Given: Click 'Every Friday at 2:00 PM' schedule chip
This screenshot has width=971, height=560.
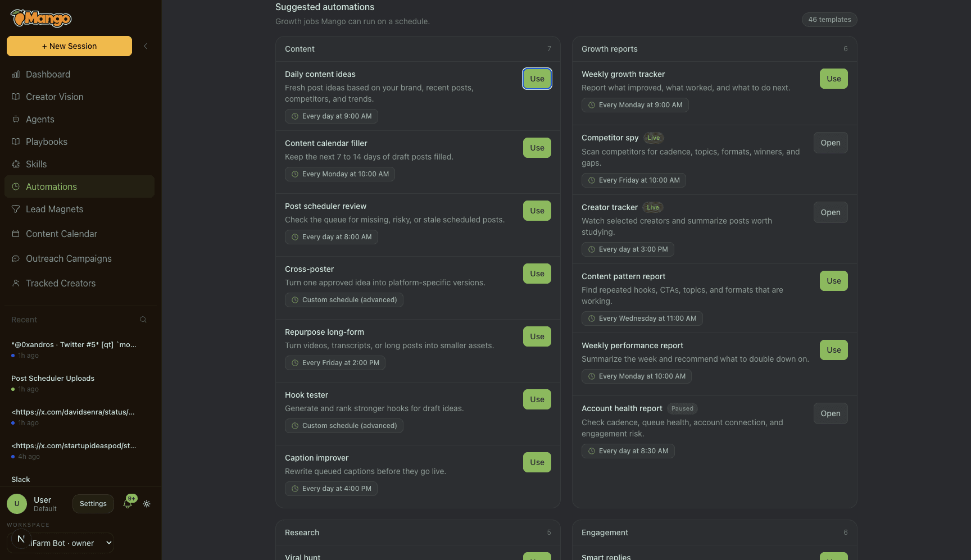Looking at the screenshot, I should click(335, 363).
